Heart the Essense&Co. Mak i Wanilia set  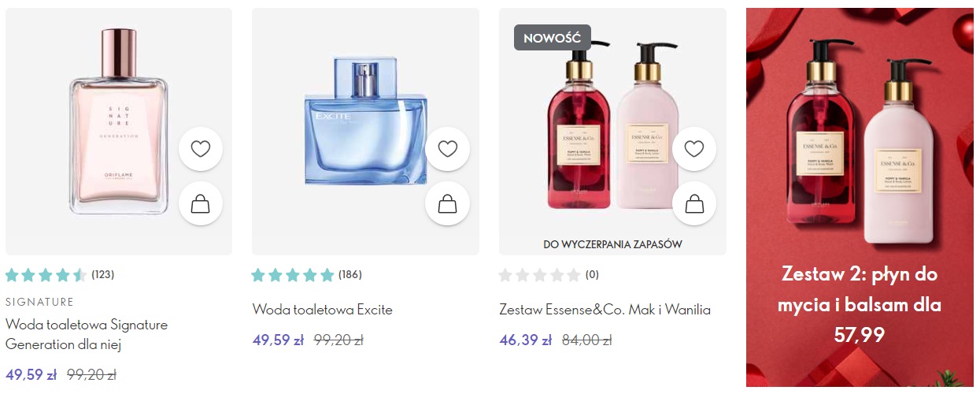coord(694,149)
